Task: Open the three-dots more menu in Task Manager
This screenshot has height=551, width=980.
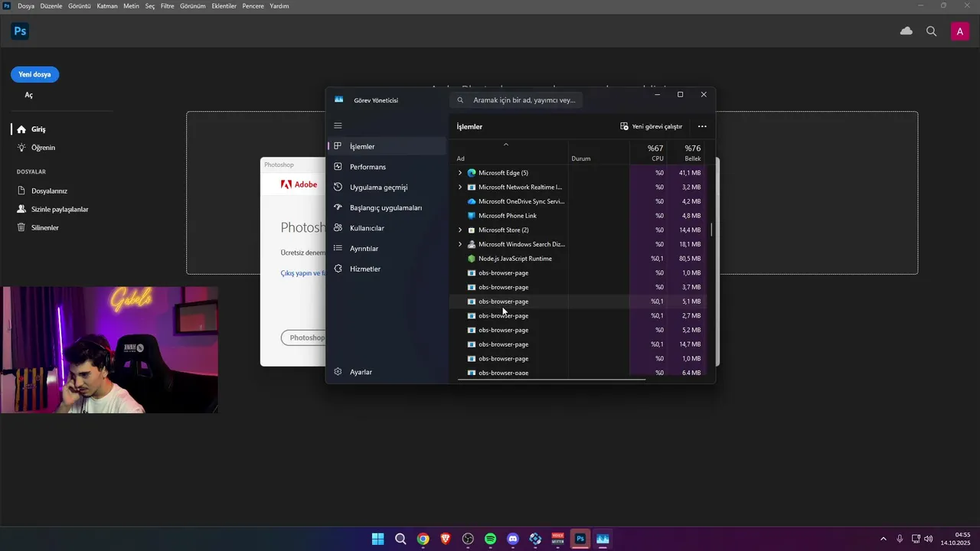Action: [x=702, y=126]
